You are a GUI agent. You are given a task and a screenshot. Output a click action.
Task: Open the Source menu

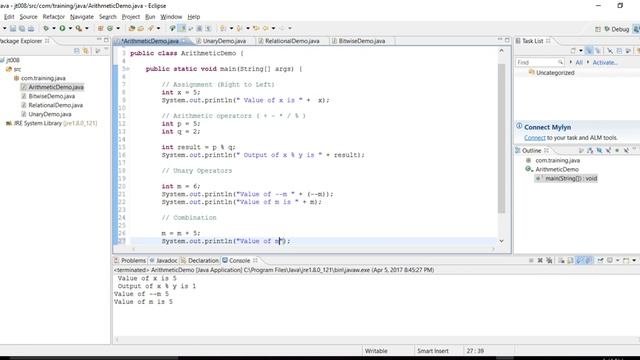click(28, 17)
